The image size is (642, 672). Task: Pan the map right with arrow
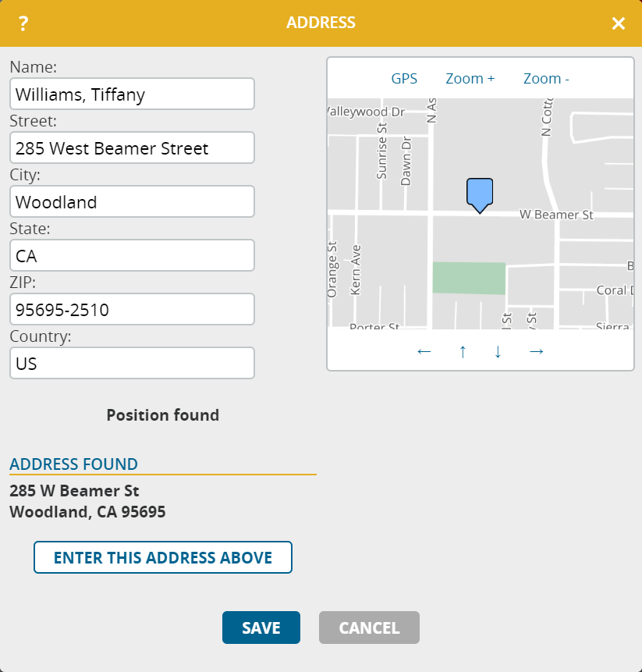tap(536, 351)
